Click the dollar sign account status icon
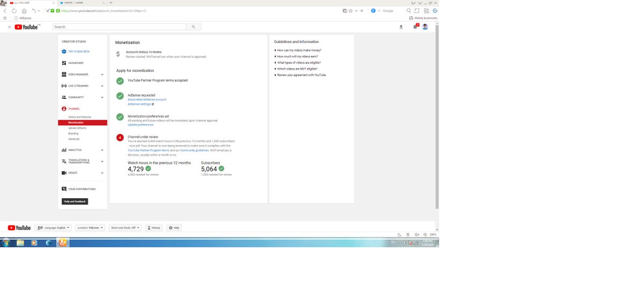Image resolution: width=644 pixels, height=304 pixels. [x=119, y=54]
